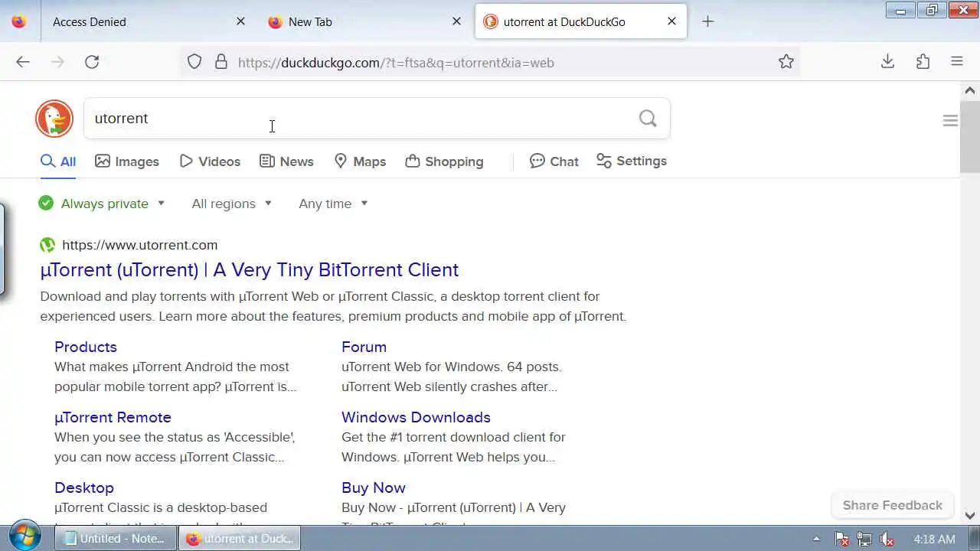Open the Extensions puzzle icon

[923, 62]
